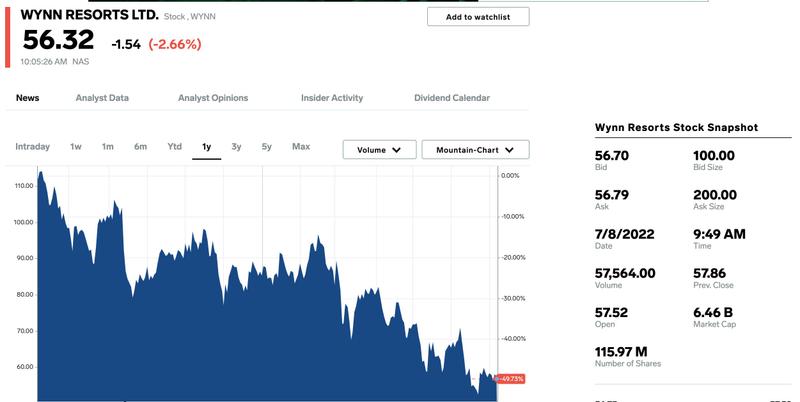The image size is (800, 402).
Task: Click the current price 56.32
Action: pos(59,40)
